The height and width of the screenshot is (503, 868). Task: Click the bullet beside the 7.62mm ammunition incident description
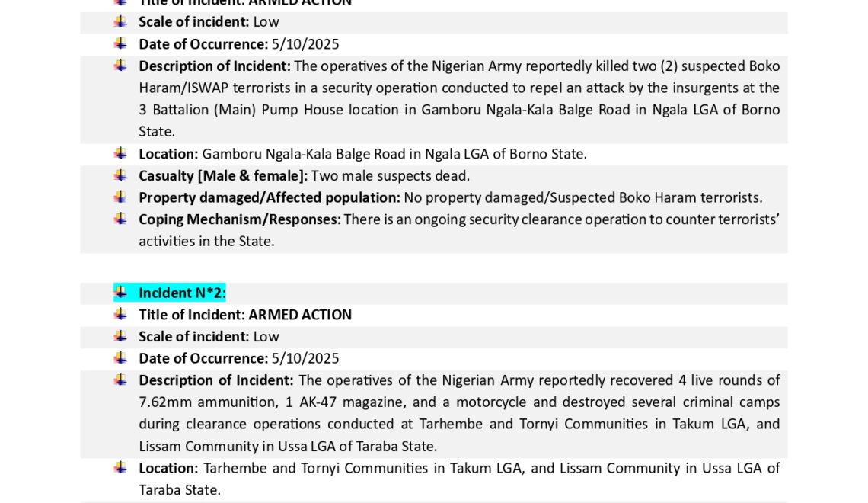point(120,379)
